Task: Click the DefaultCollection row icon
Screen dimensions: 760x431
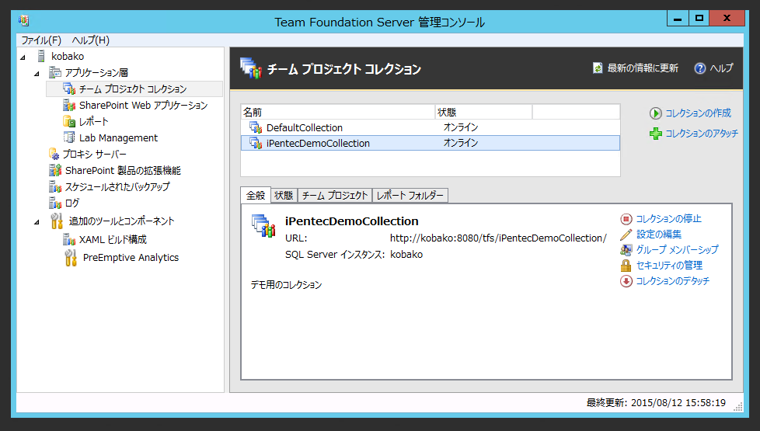Action: (255, 128)
